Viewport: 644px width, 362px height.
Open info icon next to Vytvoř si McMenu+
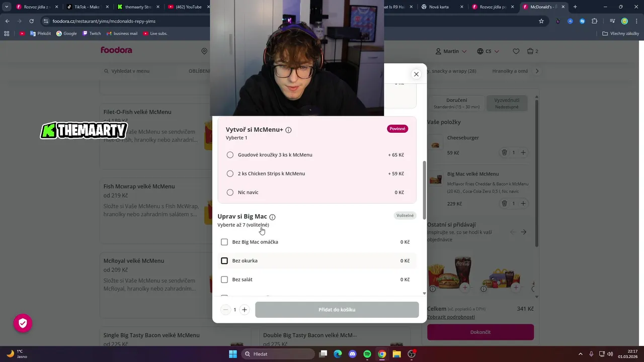pos(288,130)
